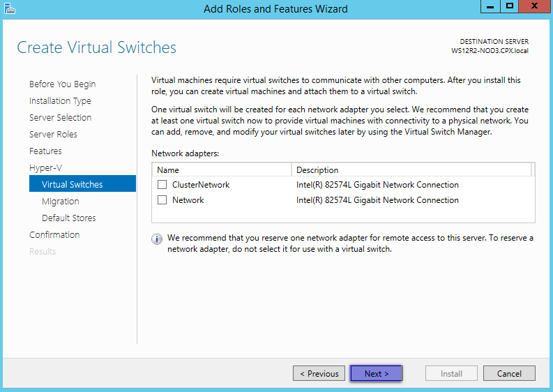The image size is (553, 392).
Task: Open the Server Roles step
Action: pyautogui.click(x=53, y=135)
